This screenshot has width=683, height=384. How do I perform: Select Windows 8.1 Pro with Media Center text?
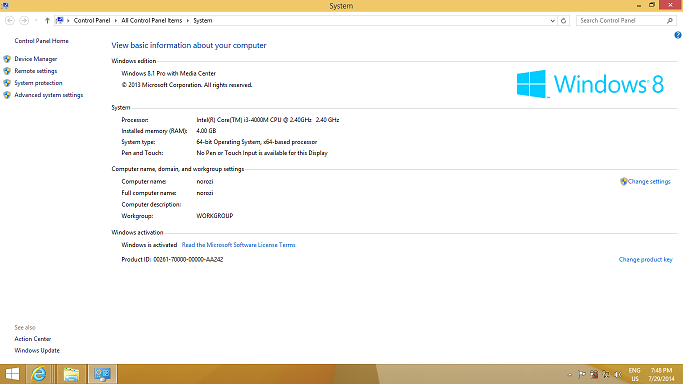[169, 74]
